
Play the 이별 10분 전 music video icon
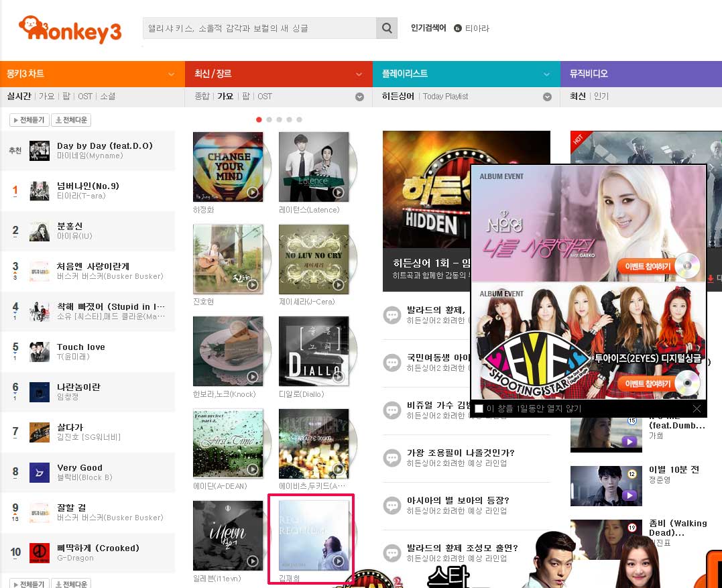pyautogui.click(x=629, y=495)
